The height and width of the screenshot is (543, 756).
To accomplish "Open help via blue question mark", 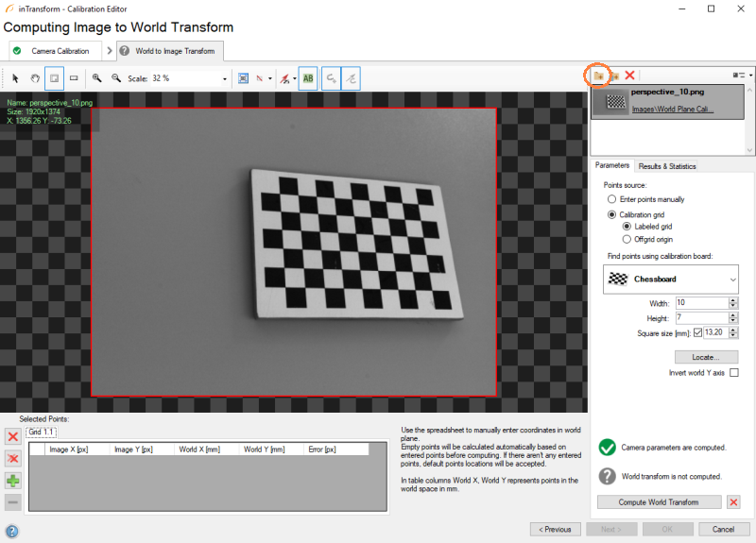I will pos(12,530).
